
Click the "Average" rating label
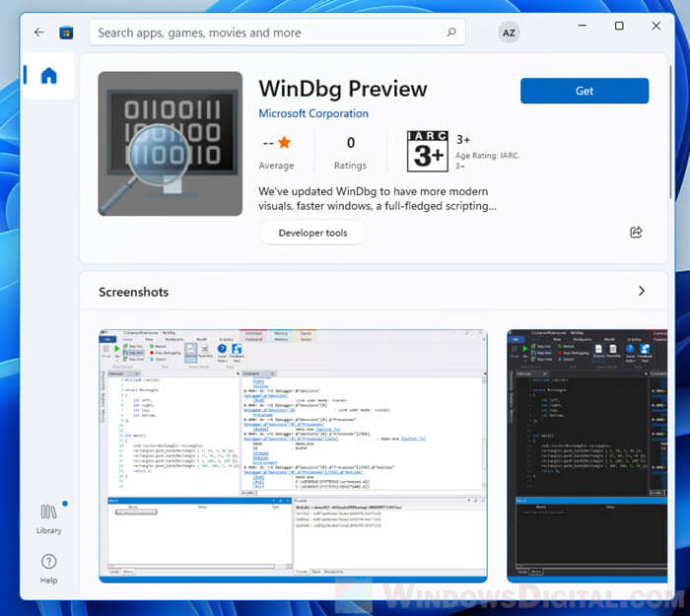(x=276, y=166)
